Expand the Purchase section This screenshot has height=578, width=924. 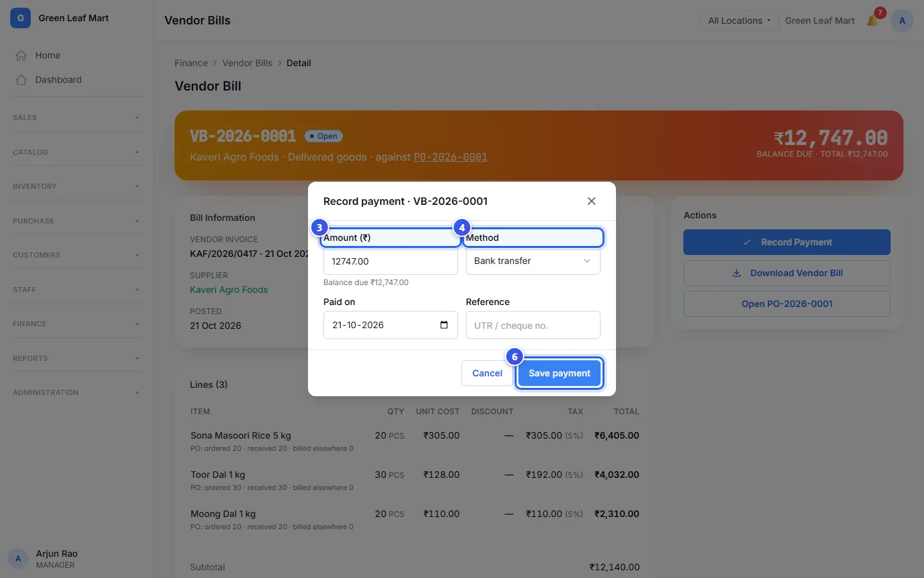pos(77,221)
